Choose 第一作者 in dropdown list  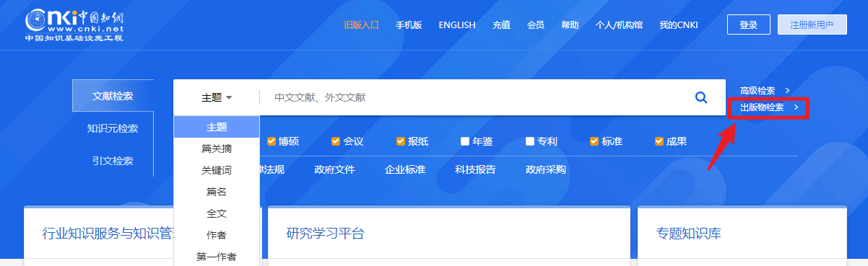point(217,256)
